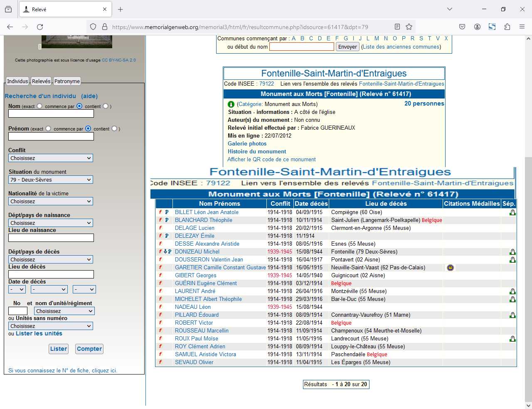This screenshot has height=409, width=532.
Task: Open the fiche icon for BILLET Léon
Action: pyautogui.click(x=160, y=212)
